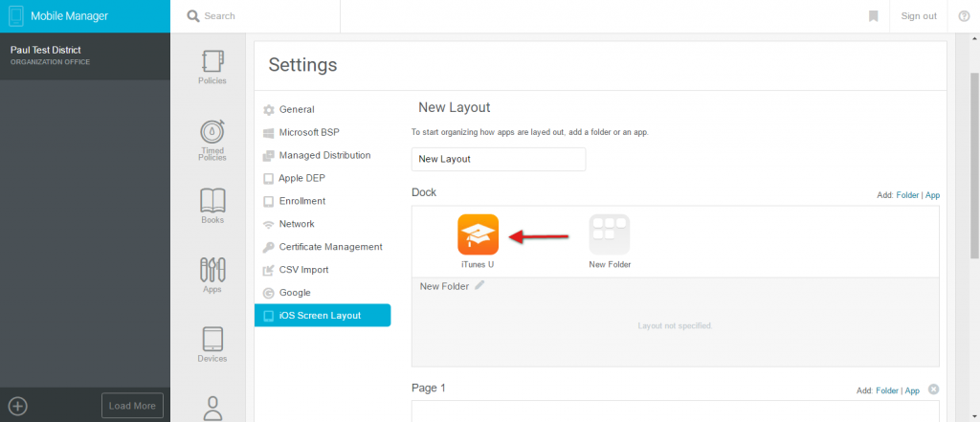This screenshot has height=422, width=980.
Task: Click the CSV Import icon
Action: [x=269, y=270]
